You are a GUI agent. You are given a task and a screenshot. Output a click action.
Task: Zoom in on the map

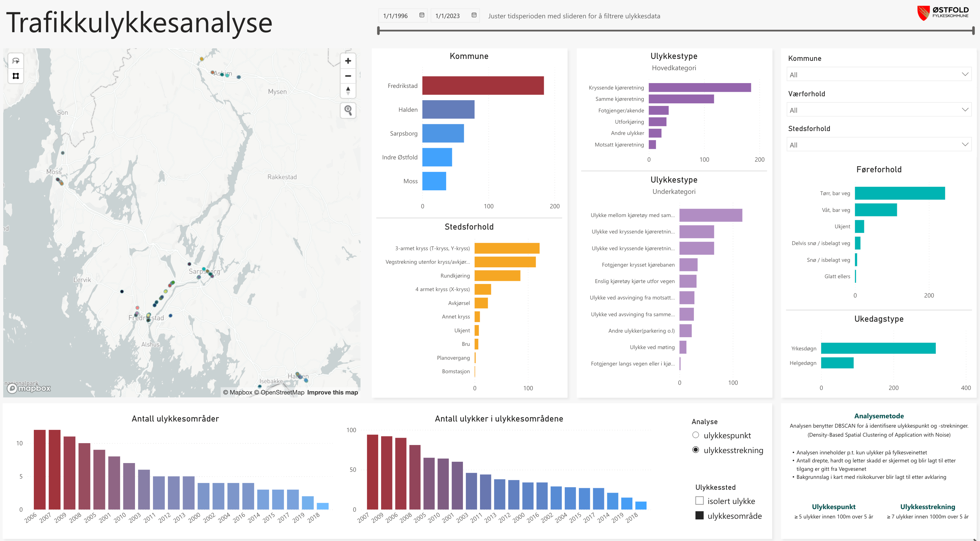[x=348, y=61]
